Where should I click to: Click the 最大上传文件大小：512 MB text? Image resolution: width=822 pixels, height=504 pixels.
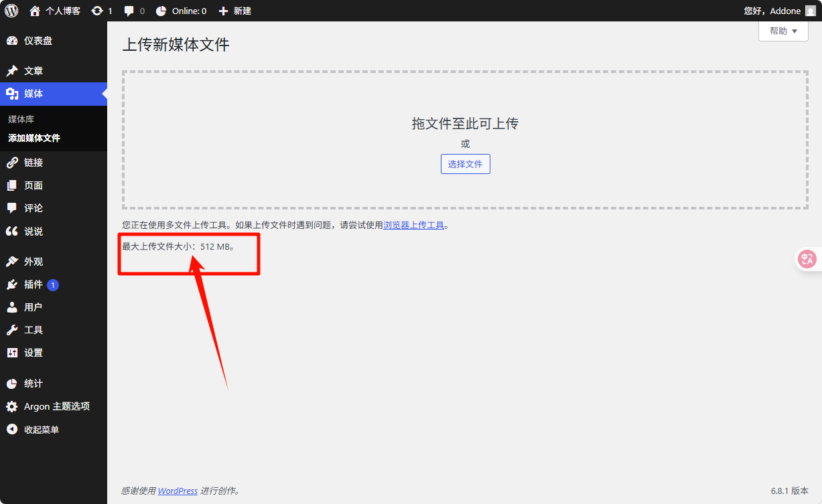tap(179, 246)
